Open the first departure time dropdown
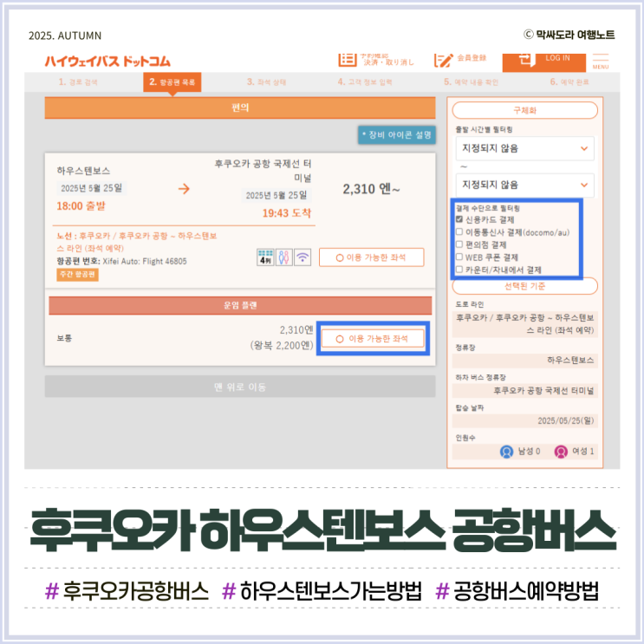This screenshot has height=644, width=644. tap(524, 148)
